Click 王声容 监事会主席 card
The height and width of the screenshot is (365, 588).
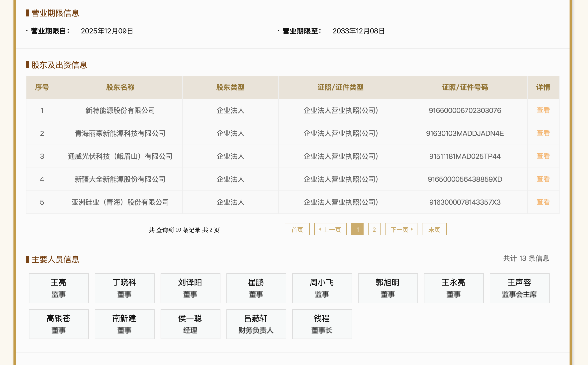coord(519,288)
